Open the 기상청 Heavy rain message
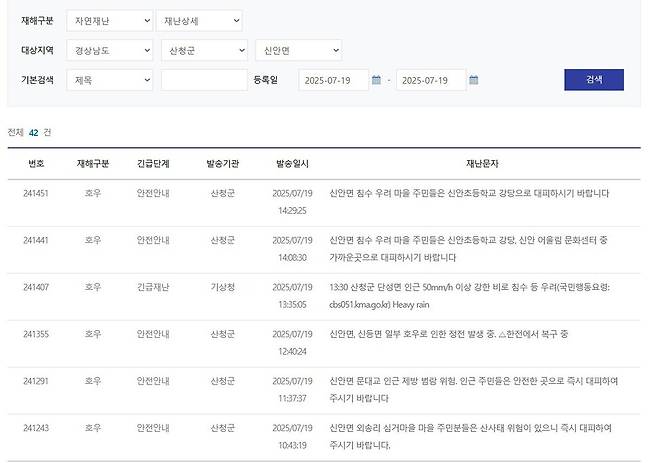The width and height of the screenshot is (658, 463). [469, 296]
